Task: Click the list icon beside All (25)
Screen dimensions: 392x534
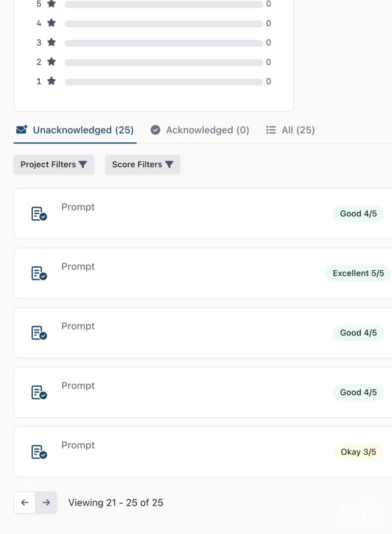Action: tap(271, 130)
